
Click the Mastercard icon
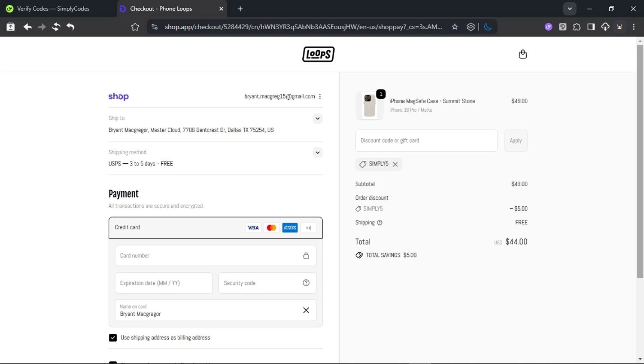(x=271, y=228)
